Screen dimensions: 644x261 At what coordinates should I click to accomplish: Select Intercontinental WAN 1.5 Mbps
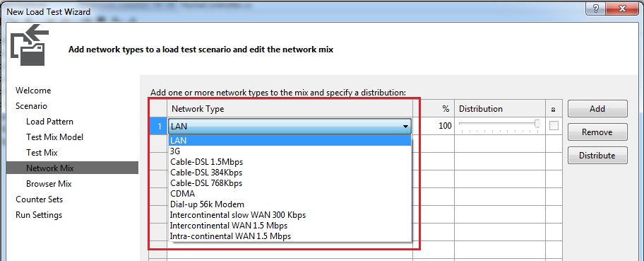click(x=290, y=226)
